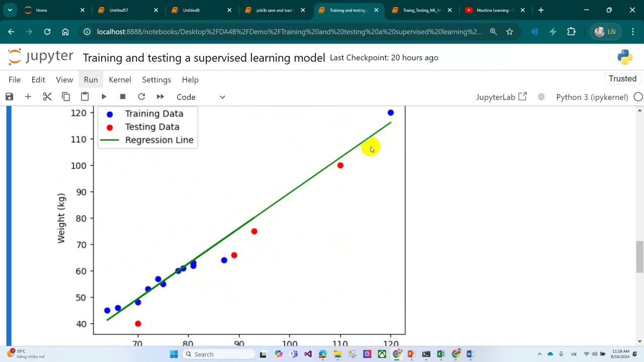Open the Lỗi browser profile button
Viewport: 644px width, 362px height.
pyautogui.click(x=605, y=32)
